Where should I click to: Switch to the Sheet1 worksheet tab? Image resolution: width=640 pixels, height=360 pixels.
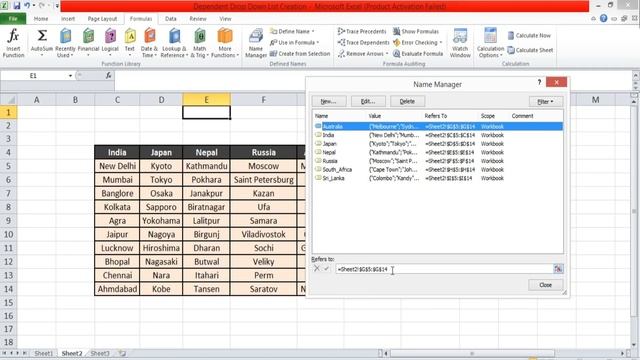[44, 353]
